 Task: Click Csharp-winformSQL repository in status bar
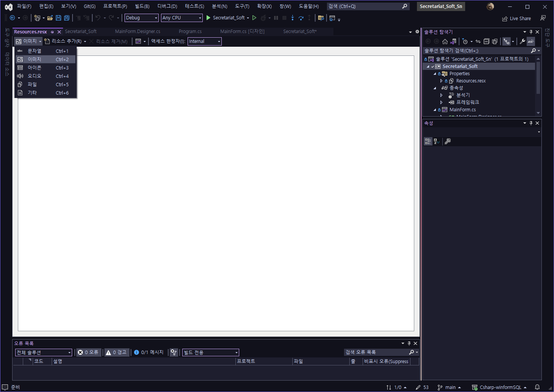(499, 387)
